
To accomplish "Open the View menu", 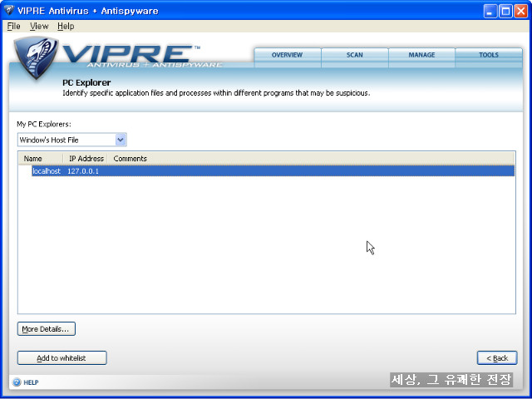I will point(39,26).
